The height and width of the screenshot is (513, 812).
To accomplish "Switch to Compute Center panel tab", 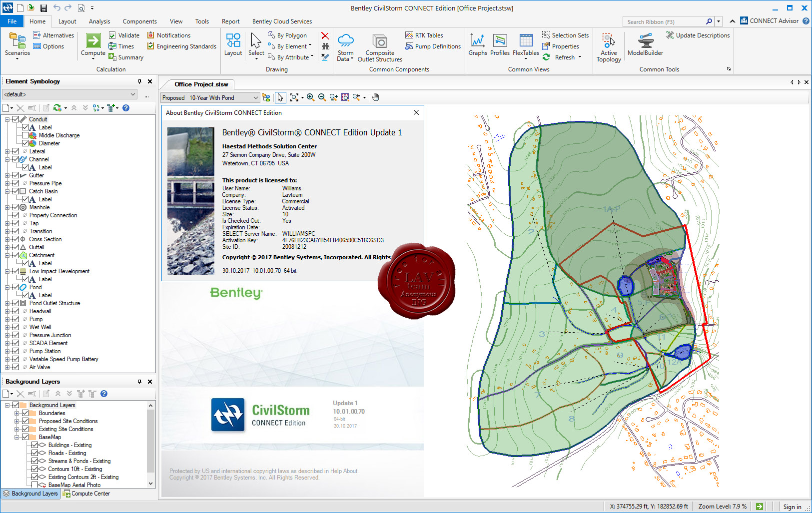I will click(86, 494).
